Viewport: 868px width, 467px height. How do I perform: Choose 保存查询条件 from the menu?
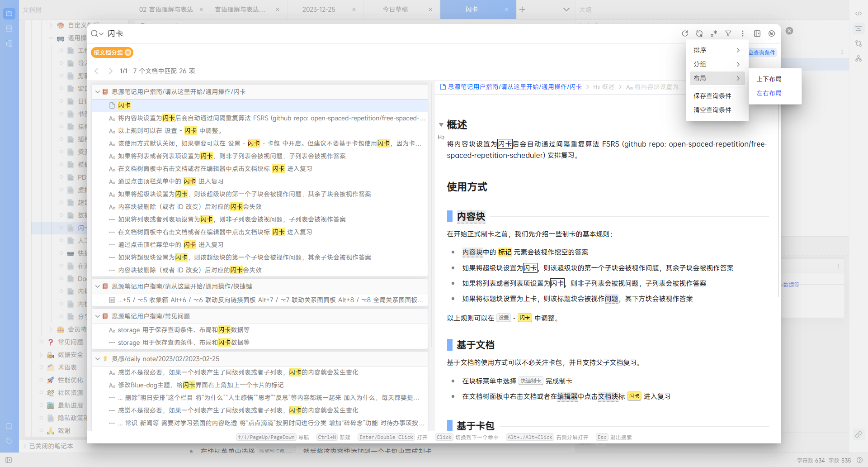pos(712,96)
